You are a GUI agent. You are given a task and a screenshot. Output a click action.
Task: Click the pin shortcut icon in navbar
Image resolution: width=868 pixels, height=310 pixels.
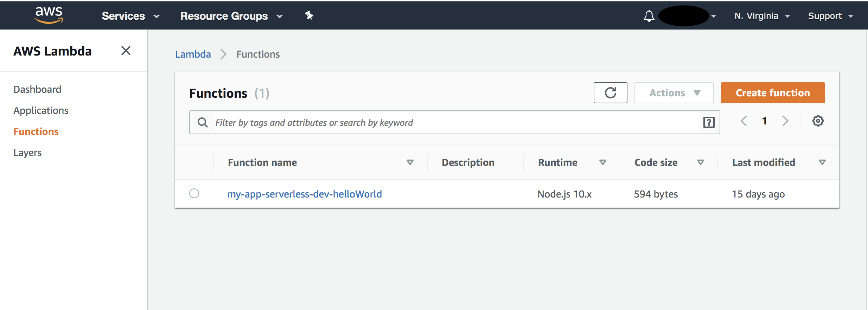(x=309, y=15)
